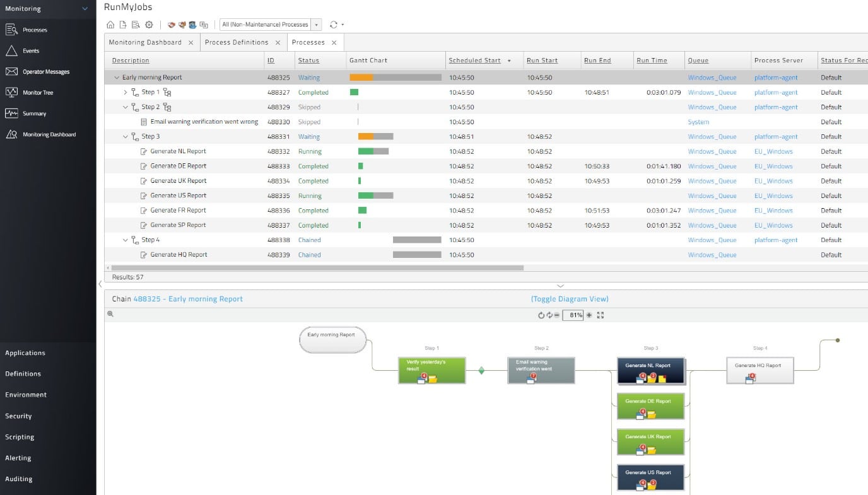Image resolution: width=868 pixels, height=495 pixels.
Task: Click the panel collapse chevron below results
Action: 560,286
